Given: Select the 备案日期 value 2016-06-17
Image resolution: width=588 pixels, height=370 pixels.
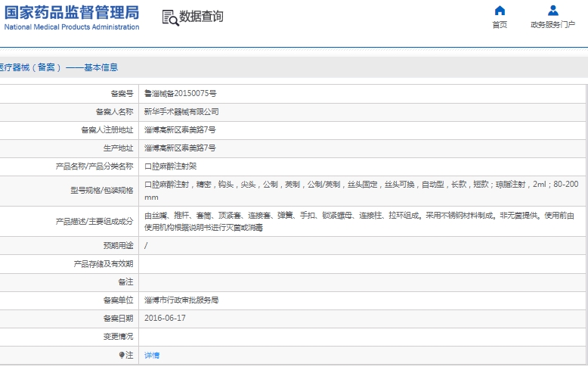Looking at the screenshot, I should tap(165, 319).
